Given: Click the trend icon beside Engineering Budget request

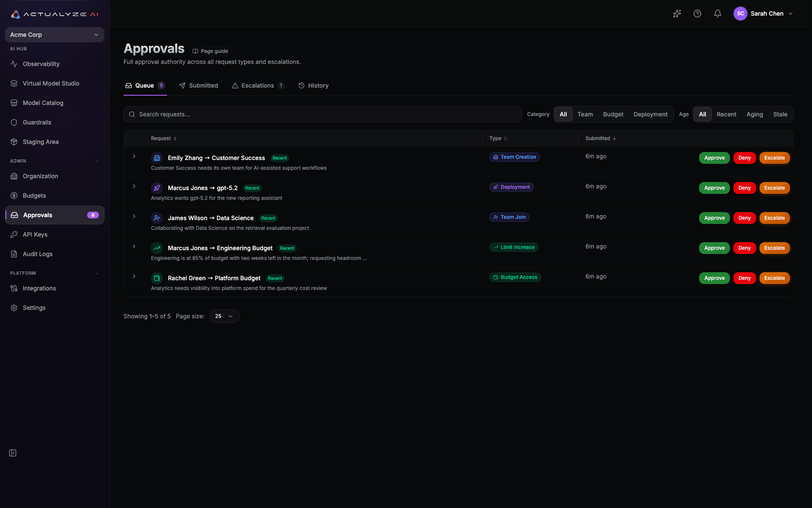Looking at the screenshot, I should pyautogui.click(x=157, y=248).
